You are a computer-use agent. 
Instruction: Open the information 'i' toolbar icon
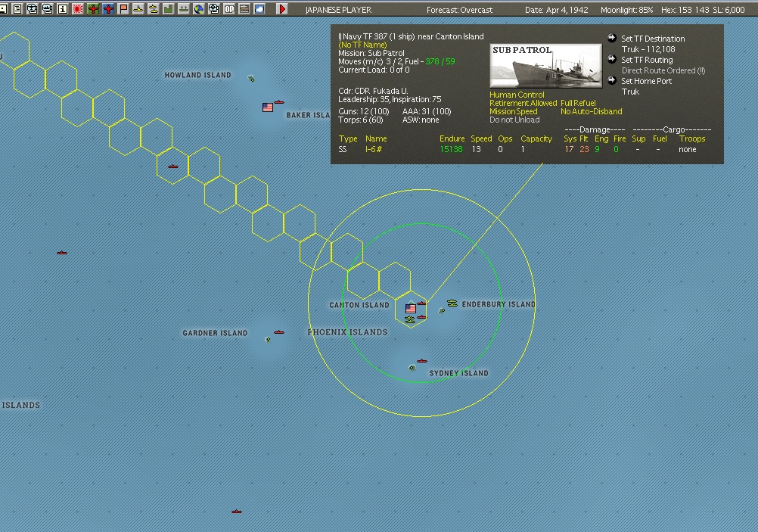click(62, 9)
